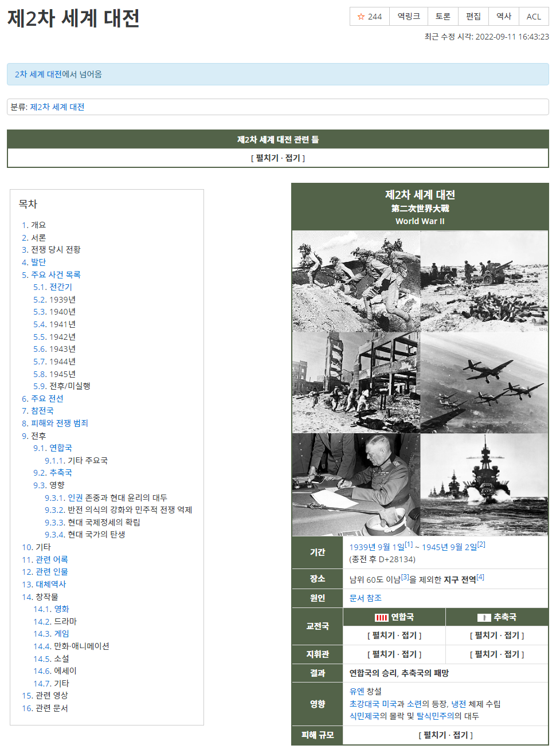Click the Allies flag icon in the belligerents row
This screenshot has height=753, width=560.
381,617
